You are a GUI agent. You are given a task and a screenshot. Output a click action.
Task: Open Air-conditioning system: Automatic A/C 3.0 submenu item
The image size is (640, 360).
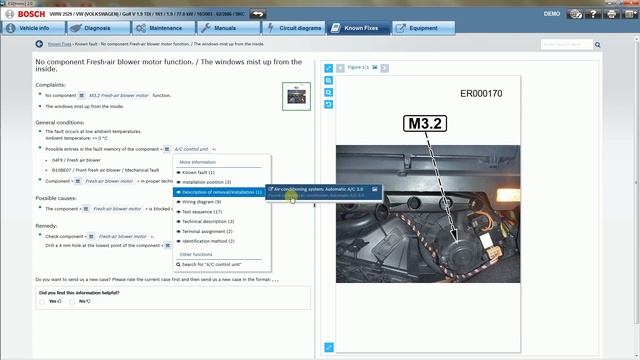(x=324, y=192)
